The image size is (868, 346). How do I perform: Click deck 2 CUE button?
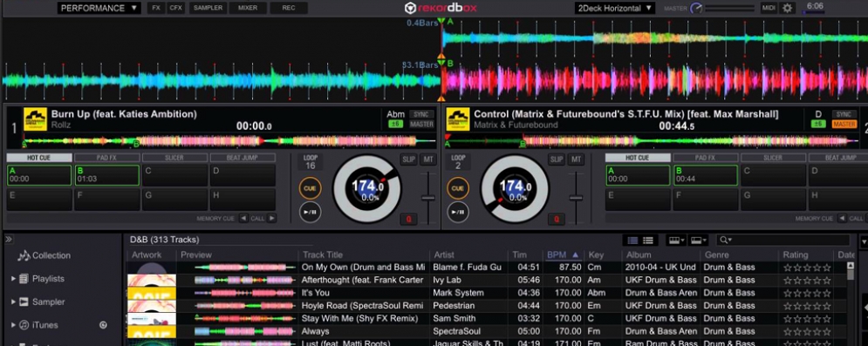click(x=458, y=188)
